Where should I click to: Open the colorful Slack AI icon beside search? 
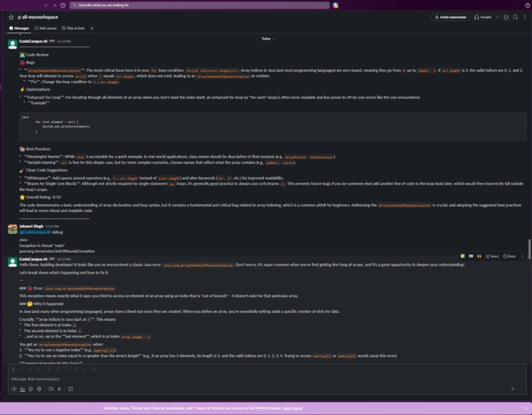336,5
